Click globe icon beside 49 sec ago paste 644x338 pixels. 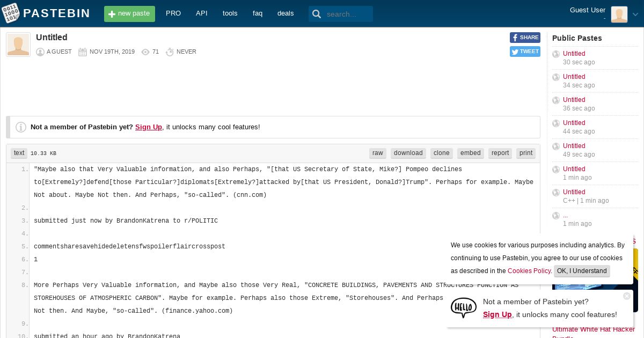(556, 146)
